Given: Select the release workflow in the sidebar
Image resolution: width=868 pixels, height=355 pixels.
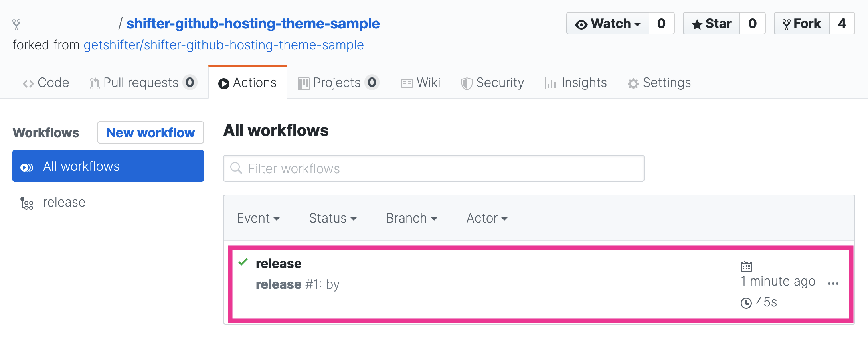Looking at the screenshot, I should (x=64, y=202).
